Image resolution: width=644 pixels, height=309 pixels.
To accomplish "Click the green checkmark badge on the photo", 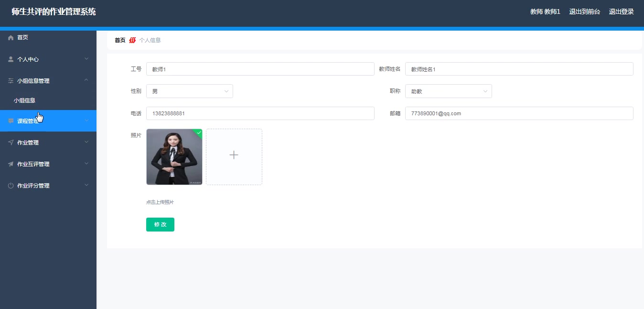I will [x=198, y=132].
